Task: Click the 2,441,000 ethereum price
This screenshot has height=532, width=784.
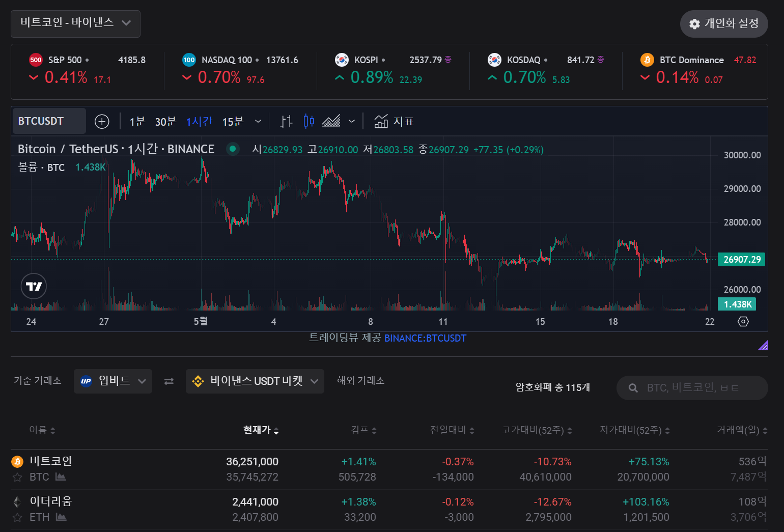Action: (256, 502)
